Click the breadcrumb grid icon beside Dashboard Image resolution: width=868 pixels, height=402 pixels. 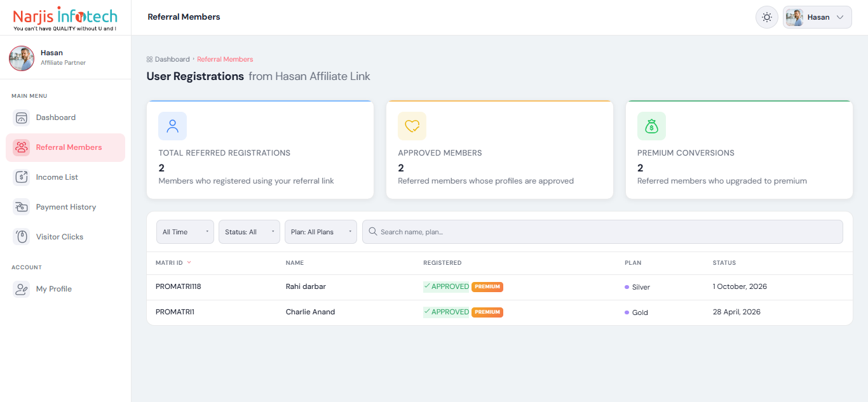149,59
